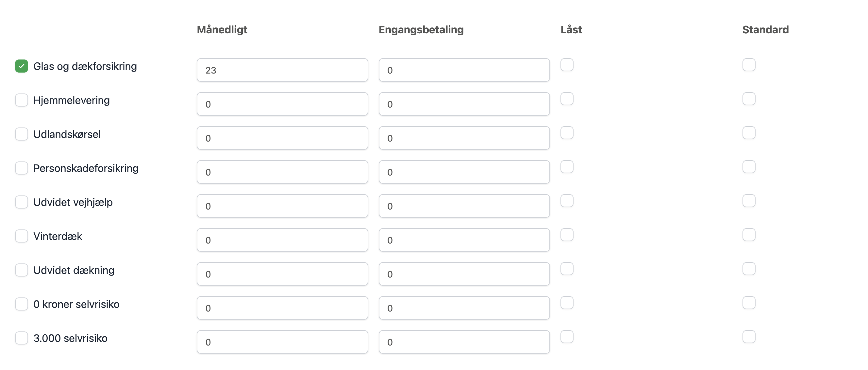Screen dimensions: 868x370
Task: Toggle the Udvidet dækning checkbox
Action: tap(21, 270)
